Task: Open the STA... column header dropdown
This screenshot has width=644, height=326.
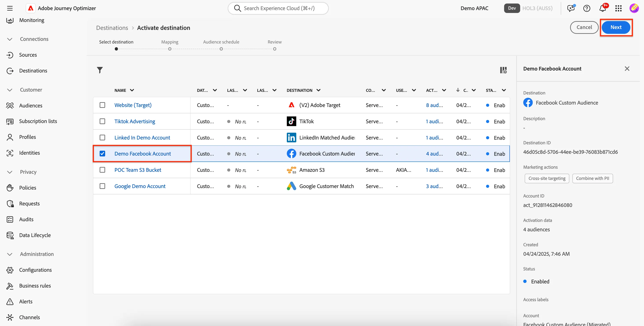Action: tap(504, 90)
